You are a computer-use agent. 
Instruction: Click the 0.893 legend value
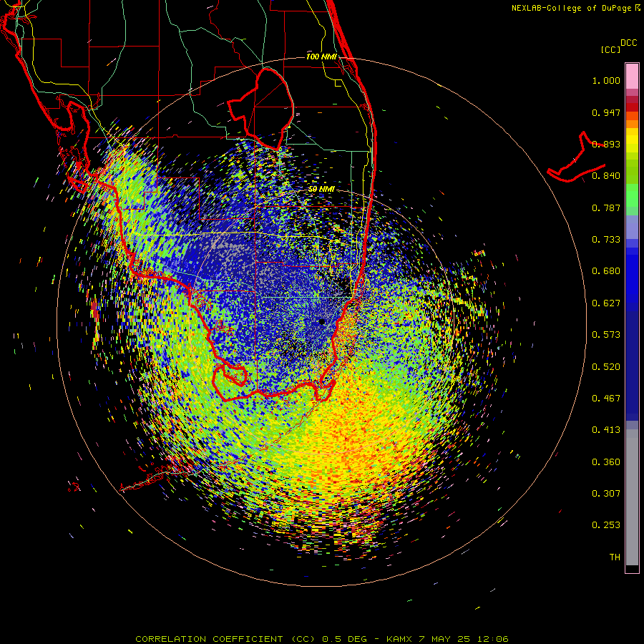coord(606,144)
